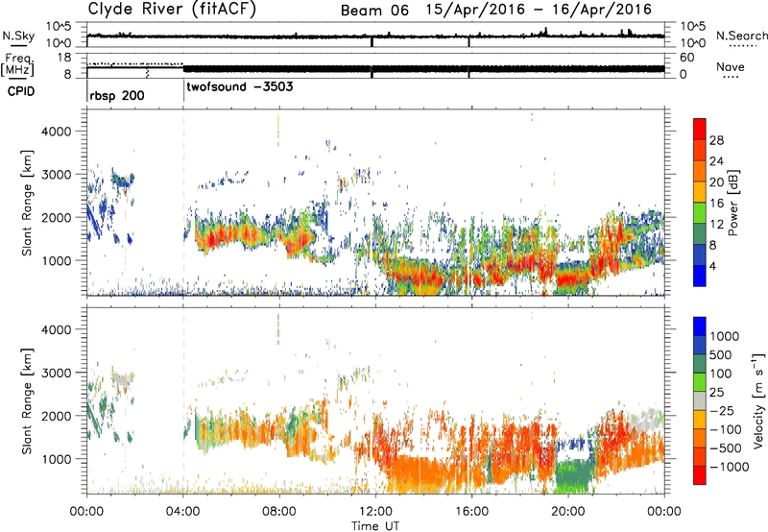Click the '16:00' time axis label
Screen dimensions: 768x532
(471, 512)
